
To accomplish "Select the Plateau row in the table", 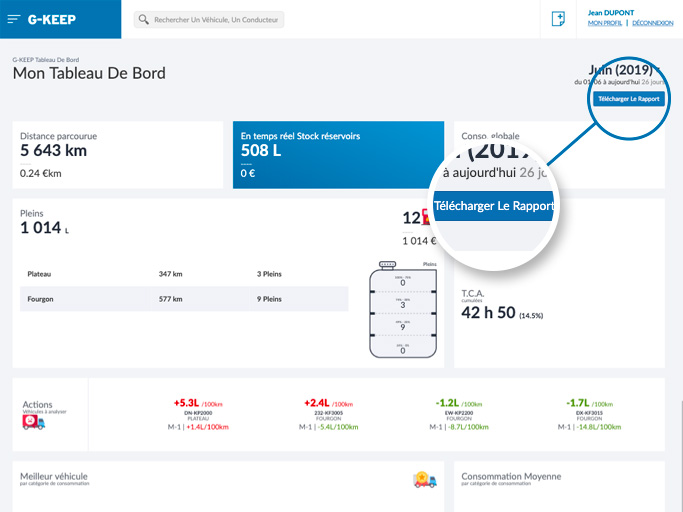I will [x=183, y=273].
